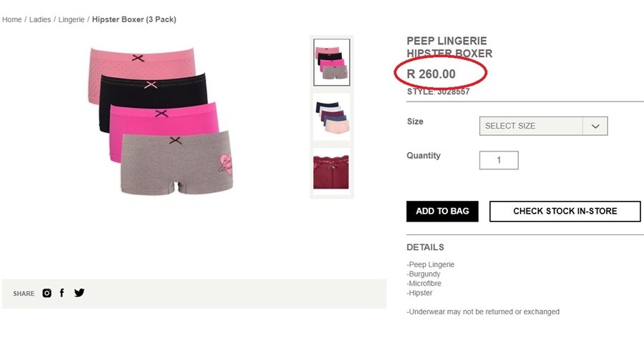Click CHECK STOCK IN-STORE button
Screen dimensions: 644x343
point(565,212)
